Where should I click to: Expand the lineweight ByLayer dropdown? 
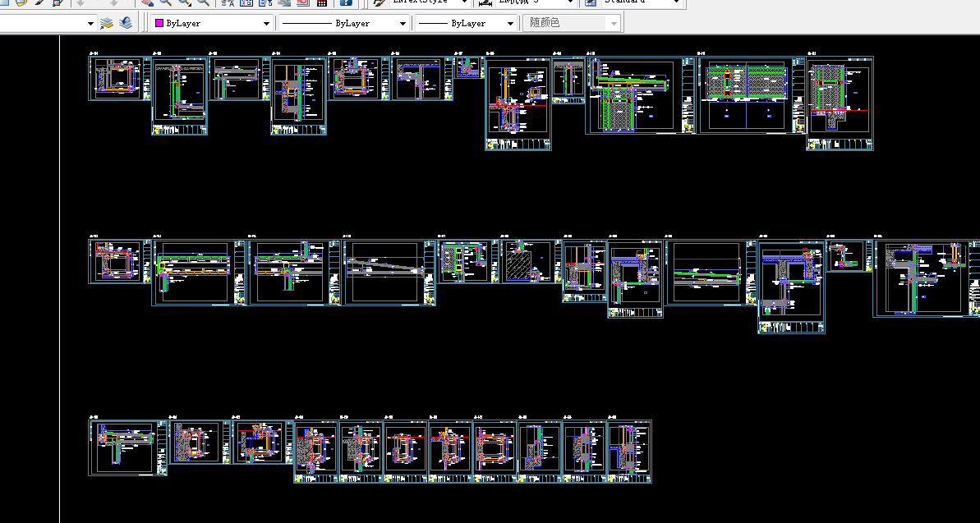point(510,23)
